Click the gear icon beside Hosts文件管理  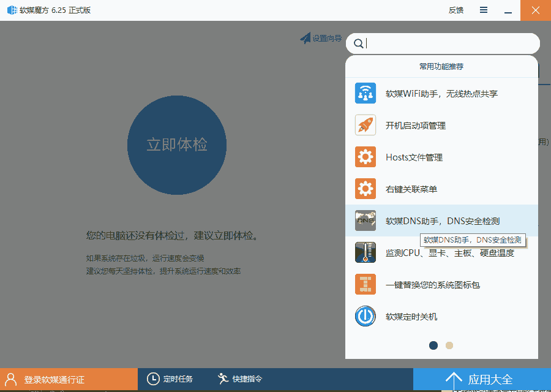click(x=365, y=157)
